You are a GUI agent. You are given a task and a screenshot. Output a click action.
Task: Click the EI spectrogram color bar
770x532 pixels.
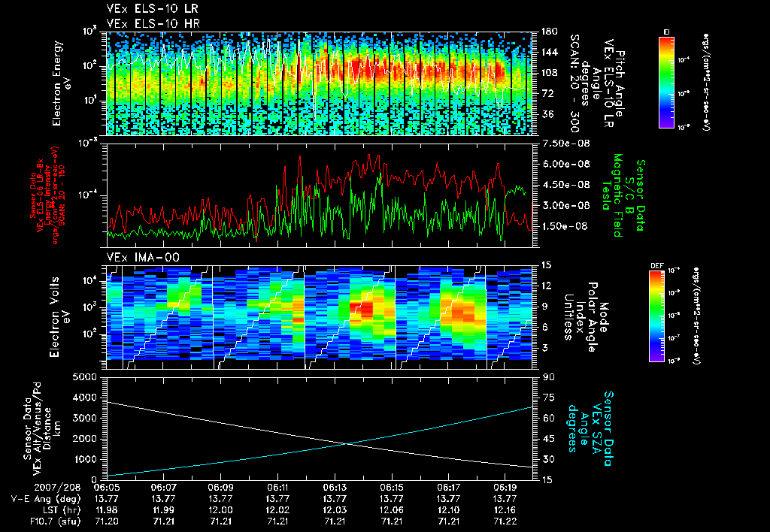[666, 82]
